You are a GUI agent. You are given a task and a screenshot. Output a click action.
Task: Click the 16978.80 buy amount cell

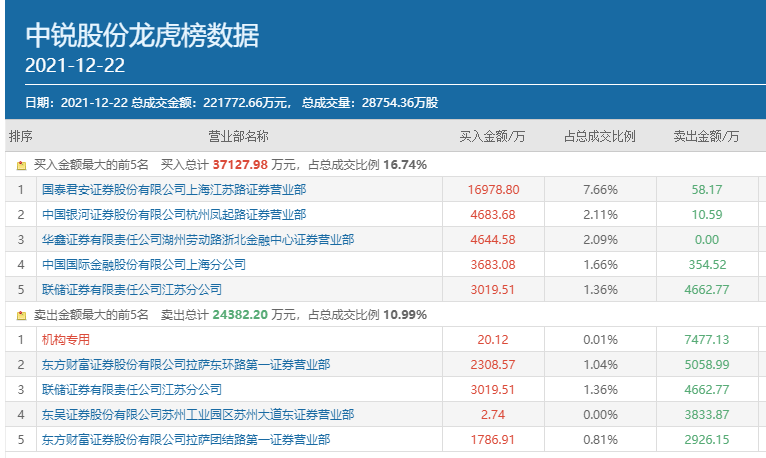pos(494,189)
